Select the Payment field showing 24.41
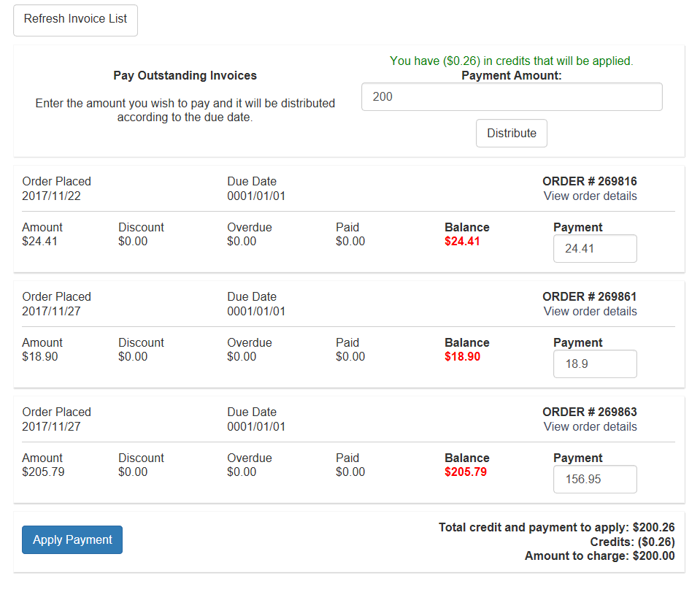700x592 pixels. pyautogui.click(x=594, y=249)
